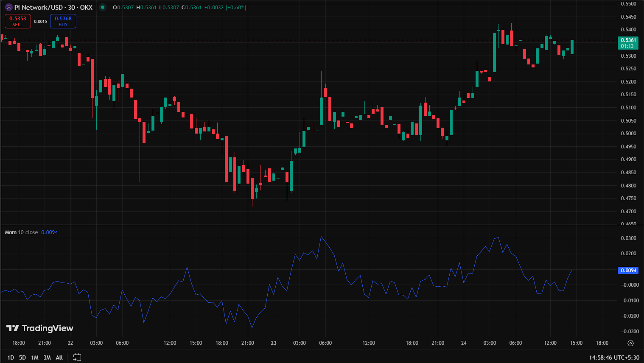Click the 14:58:46 UTC+5:30 timezone clock
644x363 pixels.
click(614, 357)
